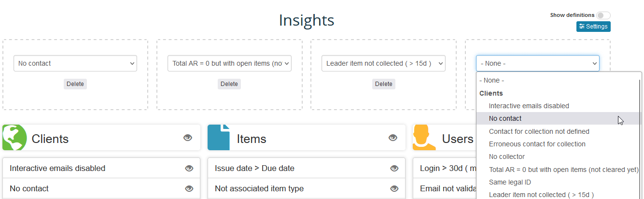Select Same legal ID from dropdown list

[x=511, y=182]
